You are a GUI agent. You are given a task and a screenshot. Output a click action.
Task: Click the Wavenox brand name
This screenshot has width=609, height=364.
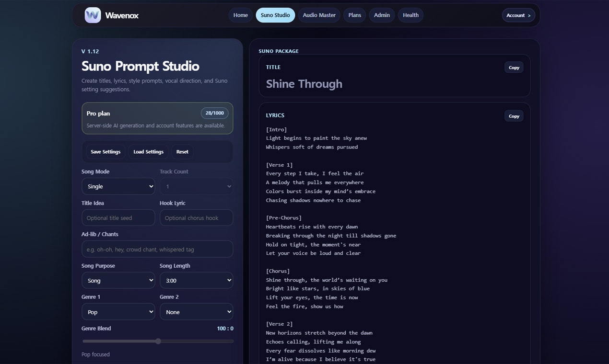(x=122, y=15)
